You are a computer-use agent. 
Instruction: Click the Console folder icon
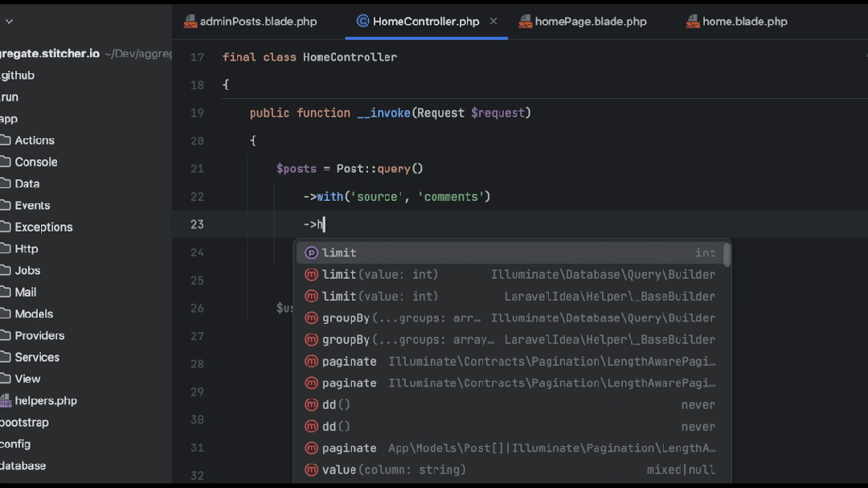pos(6,162)
